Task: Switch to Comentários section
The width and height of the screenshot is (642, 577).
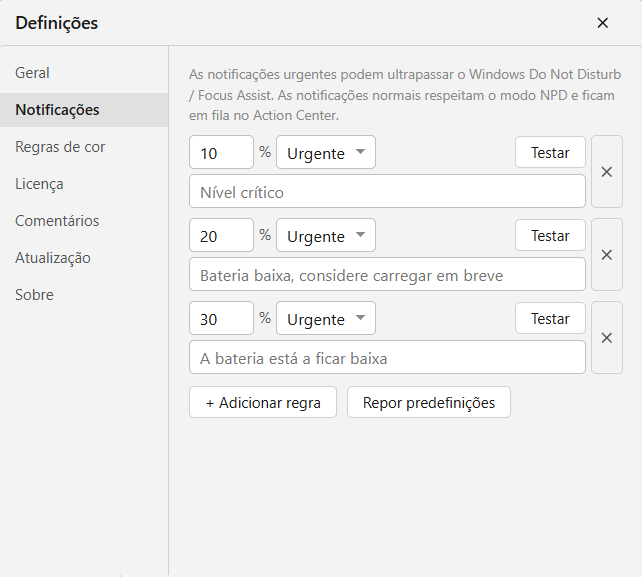Action: (x=84, y=221)
